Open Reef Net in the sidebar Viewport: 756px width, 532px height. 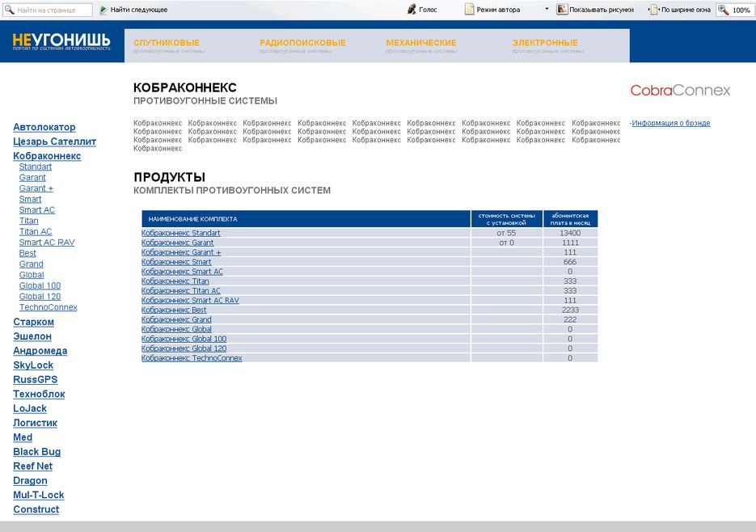(33, 467)
